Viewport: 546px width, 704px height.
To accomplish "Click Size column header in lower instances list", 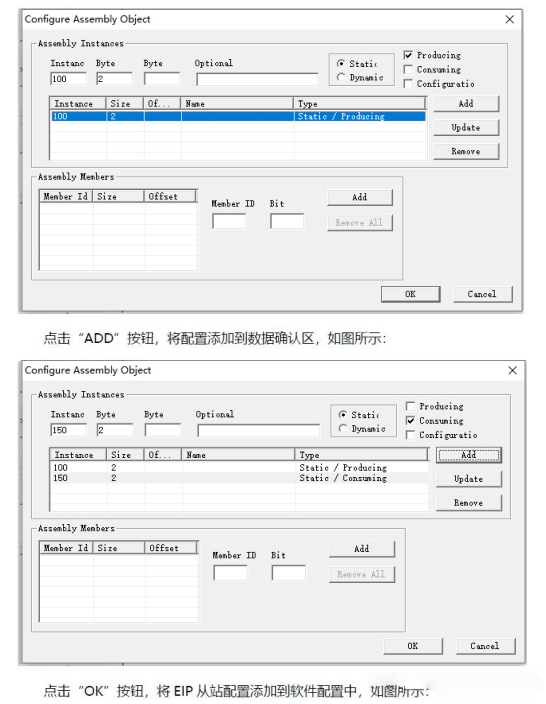I will point(125,455).
